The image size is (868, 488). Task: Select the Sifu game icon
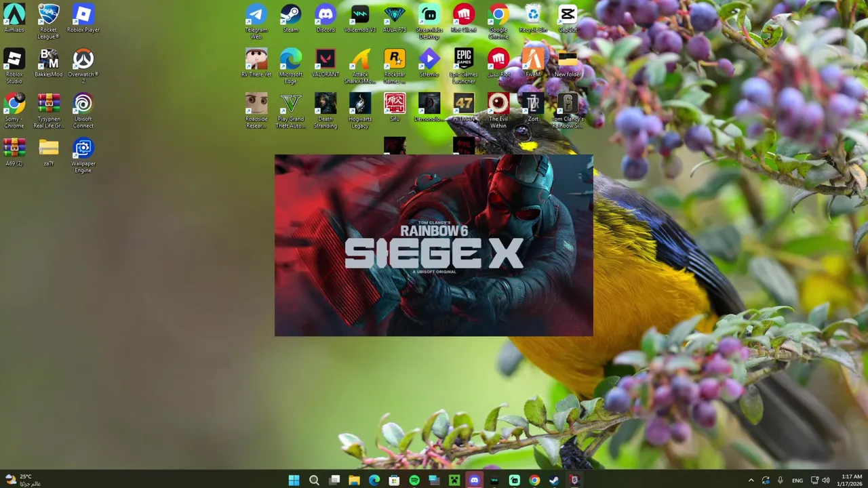(x=395, y=108)
